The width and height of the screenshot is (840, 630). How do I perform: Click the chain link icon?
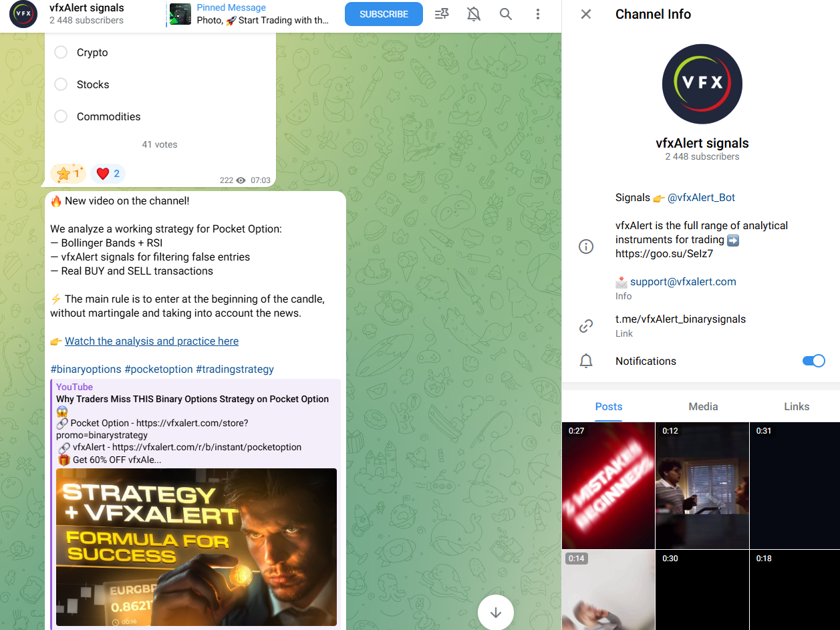[586, 326]
